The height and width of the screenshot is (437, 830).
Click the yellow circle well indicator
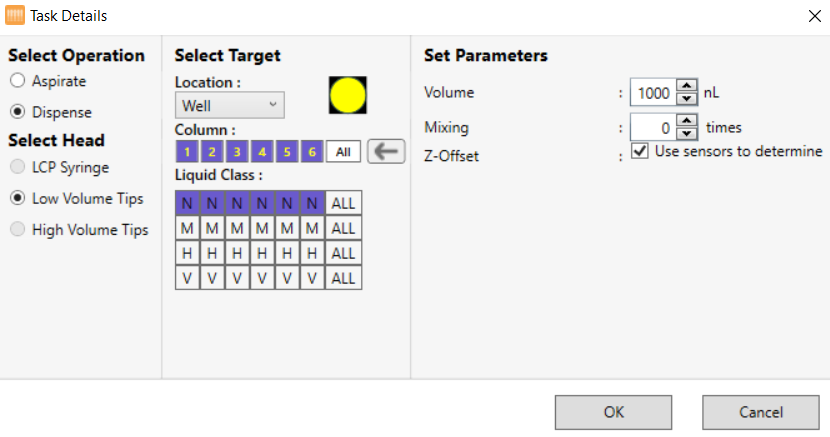(348, 95)
